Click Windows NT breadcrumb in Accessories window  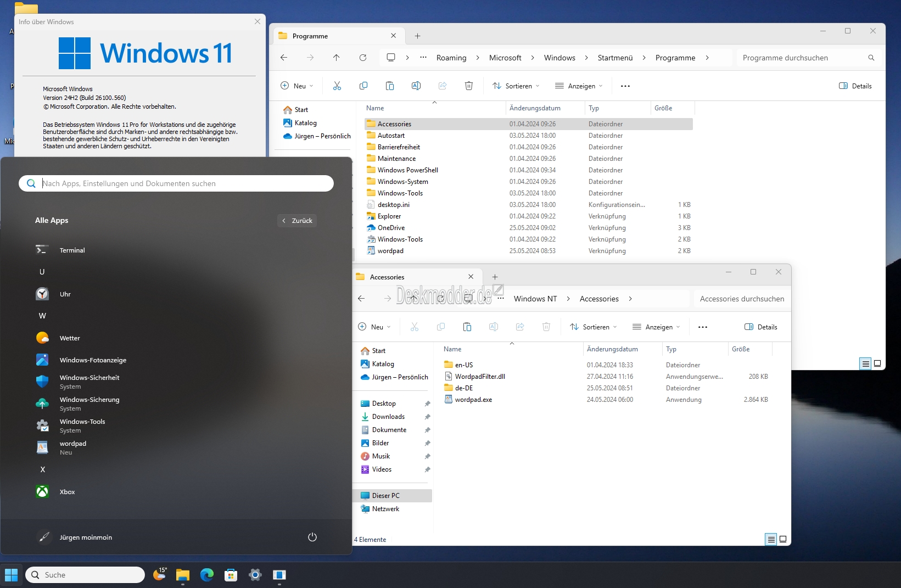tap(535, 299)
